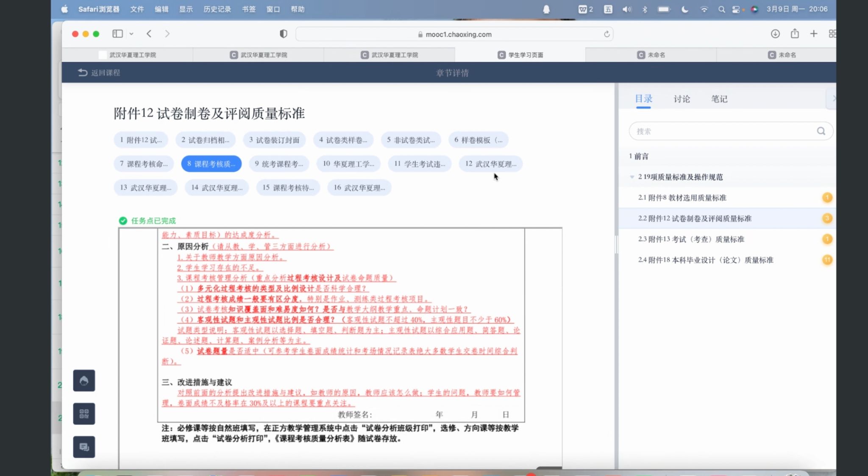Click the page reload icon

pyautogui.click(x=606, y=34)
